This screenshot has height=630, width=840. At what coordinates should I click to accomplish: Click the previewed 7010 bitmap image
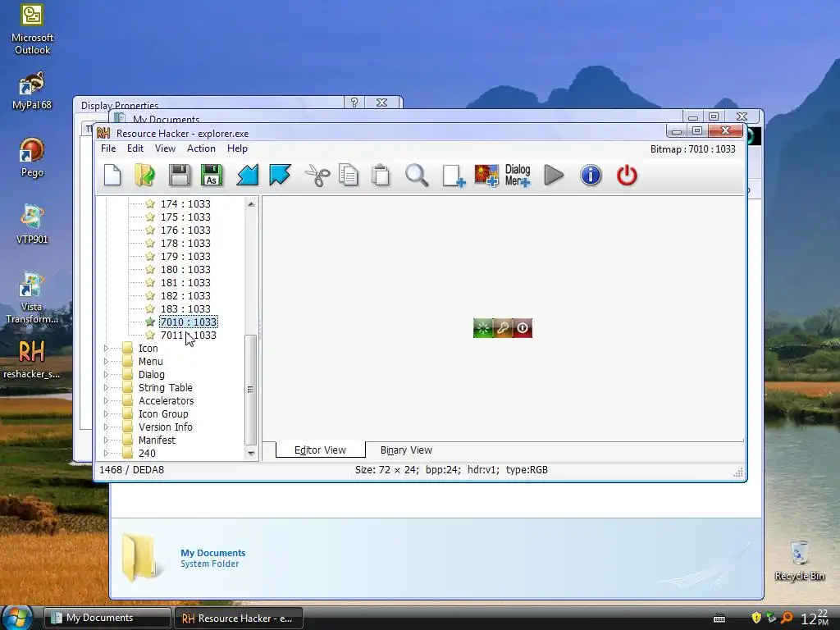(x=503, y=328)
